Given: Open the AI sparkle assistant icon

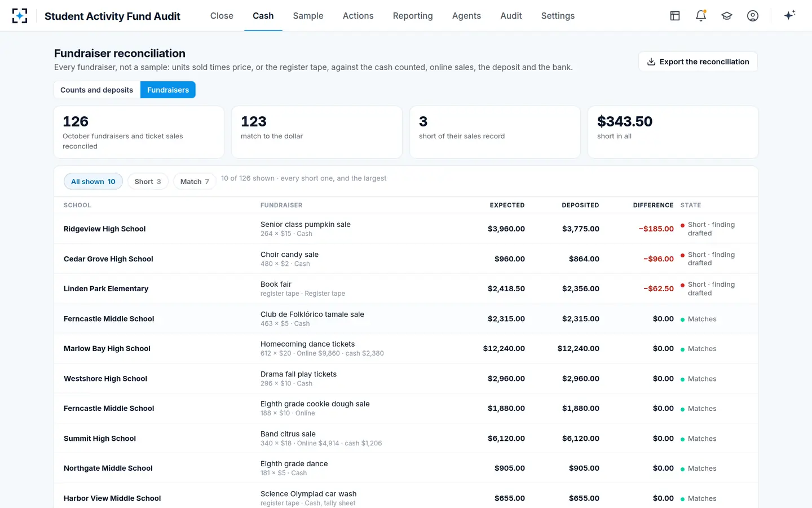Looking at the screenshot, I should (789, 16).
